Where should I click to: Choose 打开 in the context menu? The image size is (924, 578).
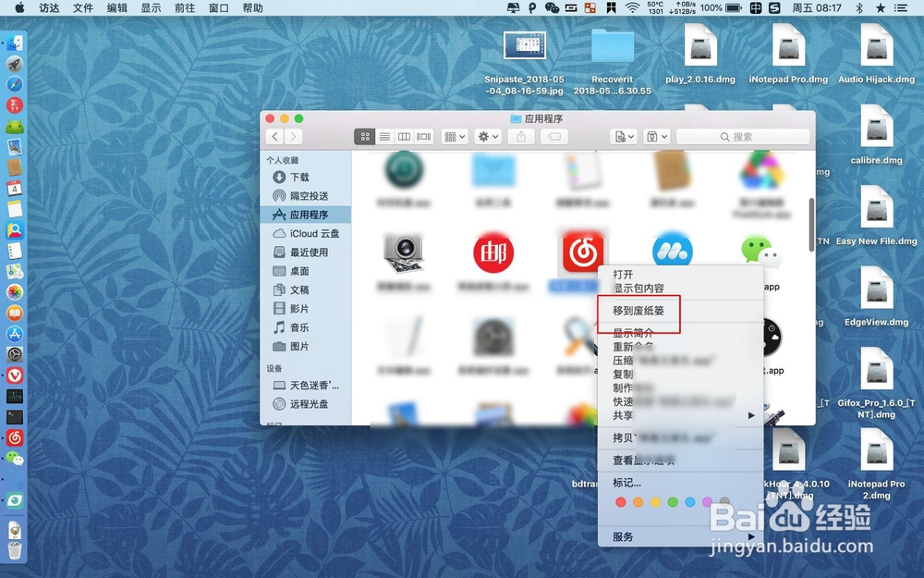pyautogui.click(x=623, y=275)
